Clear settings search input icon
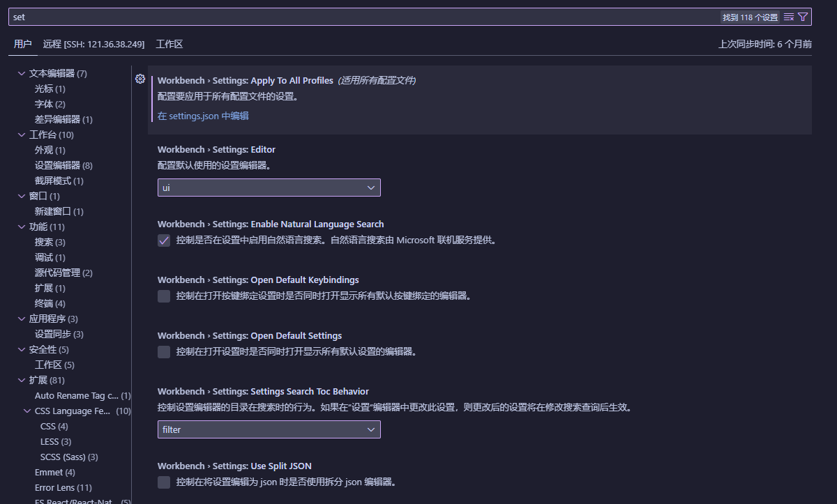This screenshot has width=837, height=504. tap(789, 17)
